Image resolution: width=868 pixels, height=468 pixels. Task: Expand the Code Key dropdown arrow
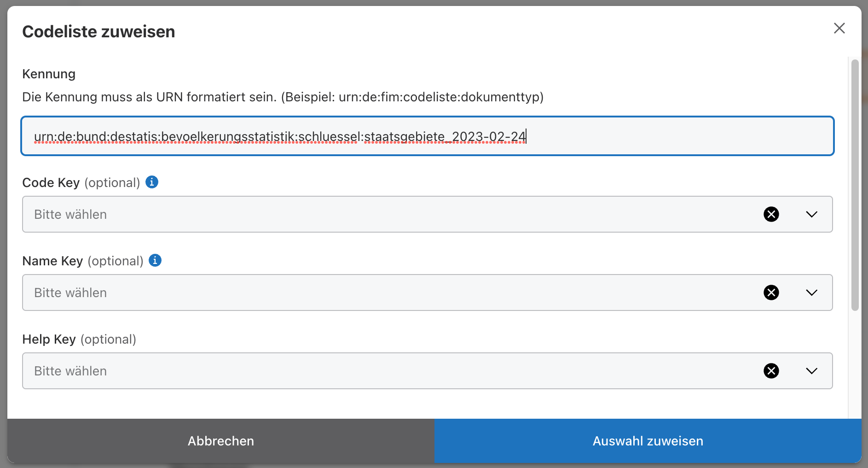coord(811,214)
